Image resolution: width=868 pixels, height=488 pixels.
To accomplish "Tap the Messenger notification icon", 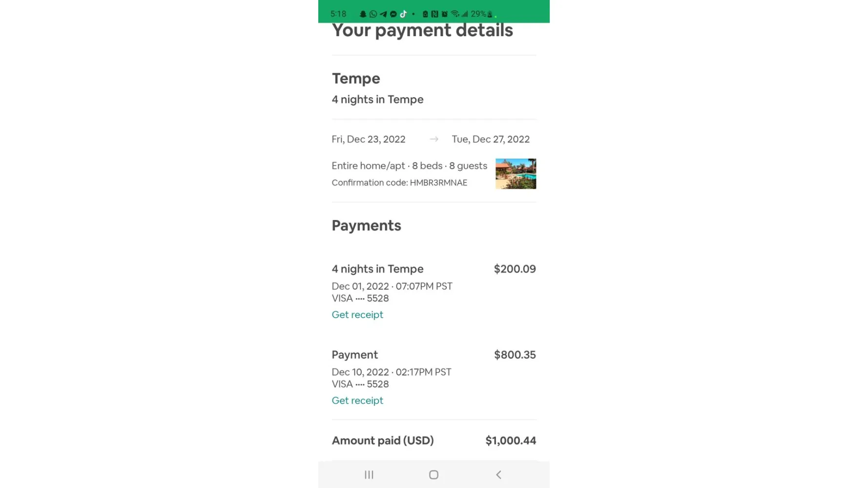I will pos(393,14).
